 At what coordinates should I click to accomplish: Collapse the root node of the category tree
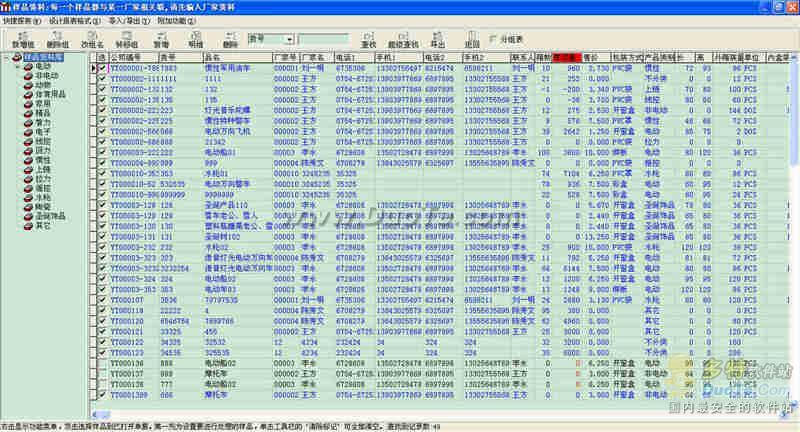[x=8, y=58]
